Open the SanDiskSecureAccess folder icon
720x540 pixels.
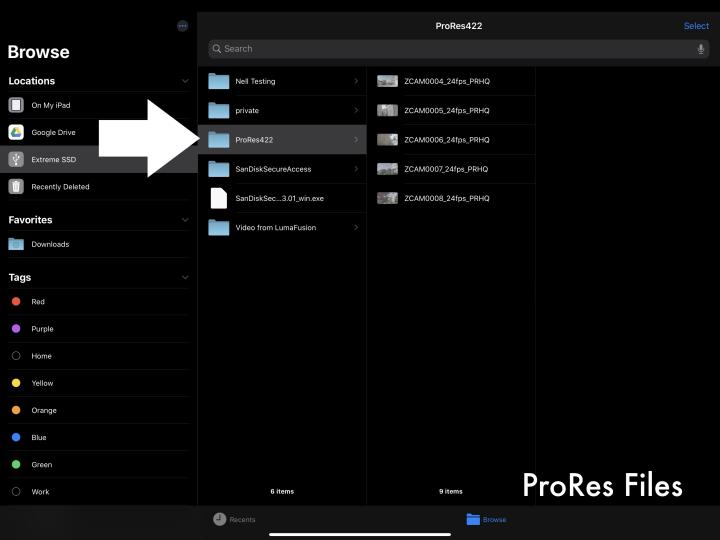(219, 169)
